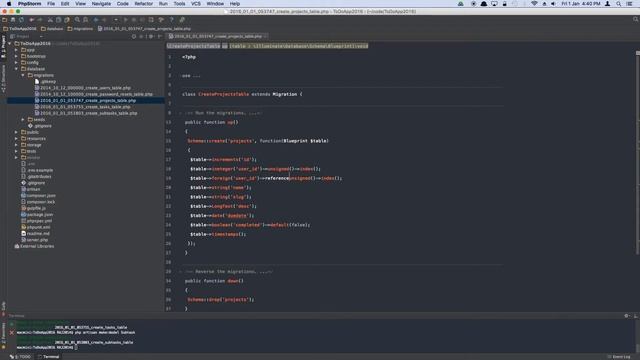Click the Wi-Fi status icon in menu bar
Viewport: 640px width, 360px height.
click(x=534, y=4)
